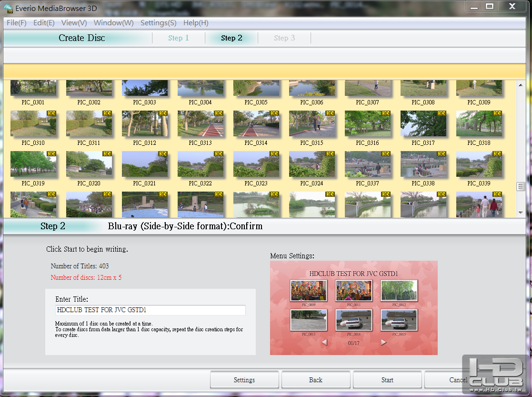Click the PIC_0013 thumbnail in menu preview
The width and height of the screenshot is (532, 397).
[x=309, y=320]
